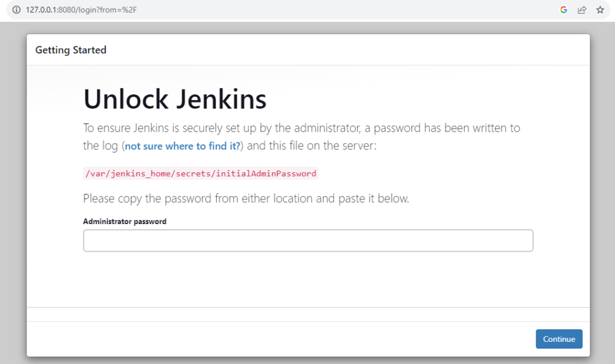
Task: Click the site information icon in address bar
Action: (17, 10)
